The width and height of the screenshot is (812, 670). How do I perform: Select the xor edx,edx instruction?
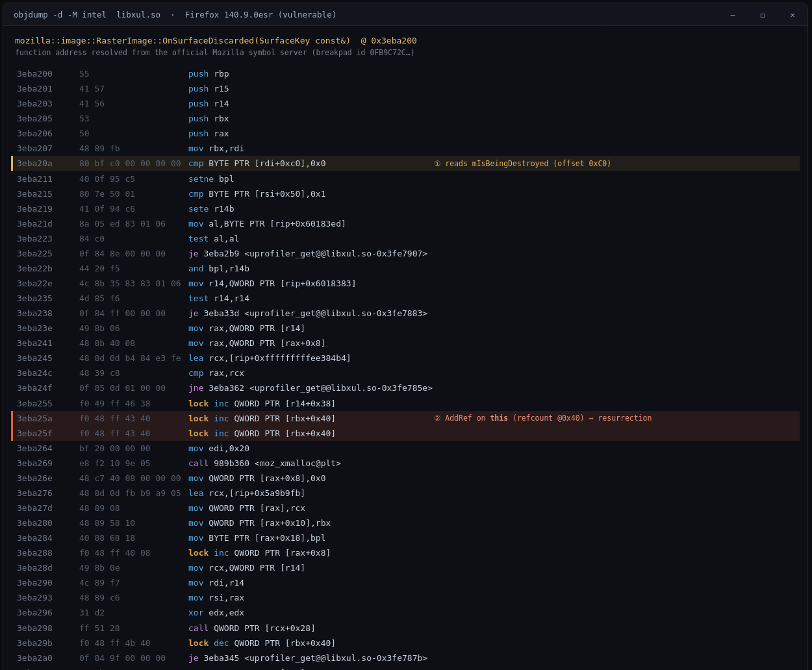pos(216,612)
